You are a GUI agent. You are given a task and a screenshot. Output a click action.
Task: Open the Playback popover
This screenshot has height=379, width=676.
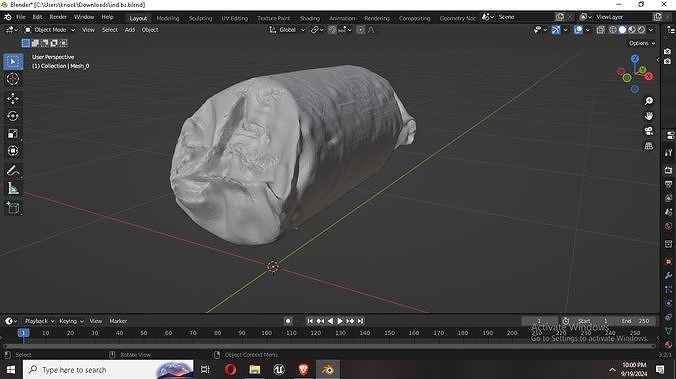[39, 321]
